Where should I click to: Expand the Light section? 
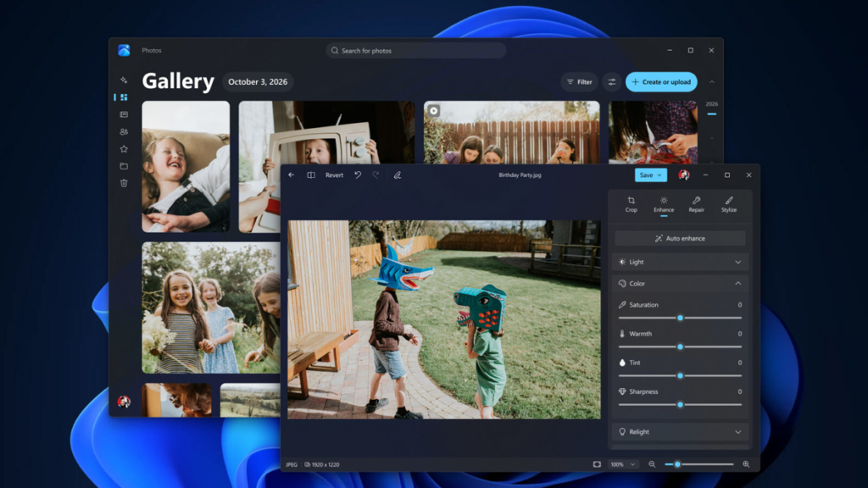680,262
